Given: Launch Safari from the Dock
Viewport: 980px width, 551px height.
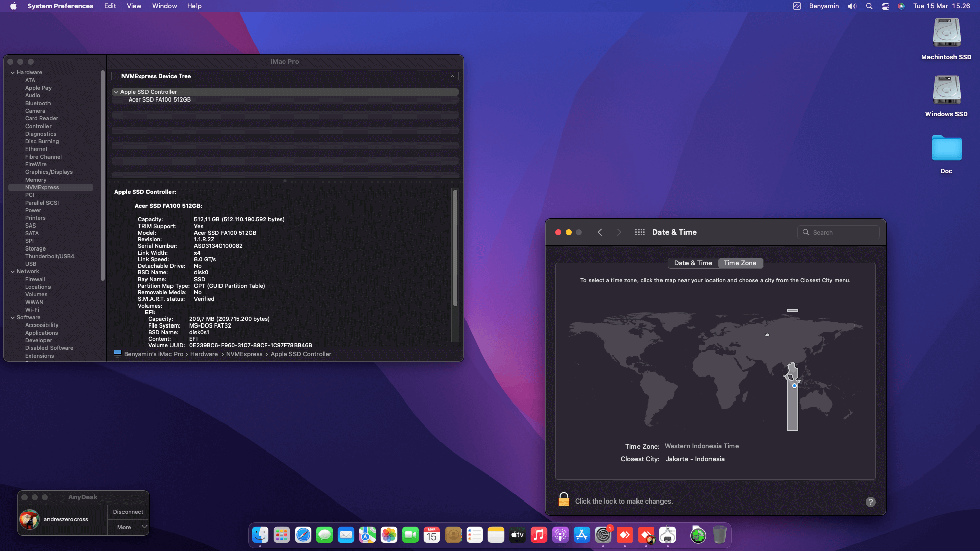Looking at the screenshot, I should 303,535.
